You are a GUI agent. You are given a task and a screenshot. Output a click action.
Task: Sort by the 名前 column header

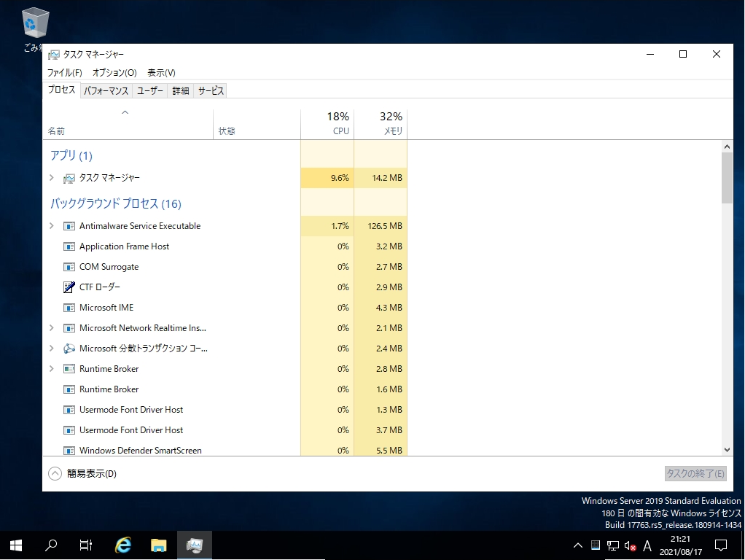pos(128,125)
